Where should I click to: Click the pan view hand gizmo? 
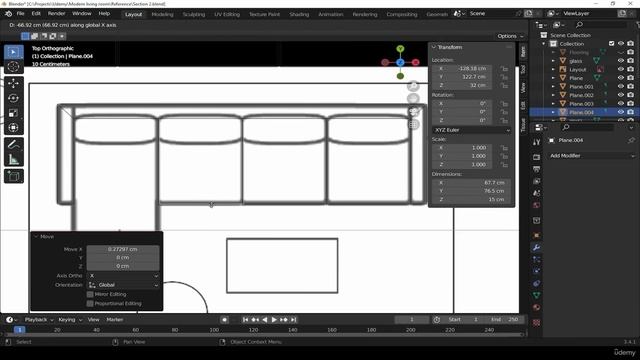click(413, 99)
